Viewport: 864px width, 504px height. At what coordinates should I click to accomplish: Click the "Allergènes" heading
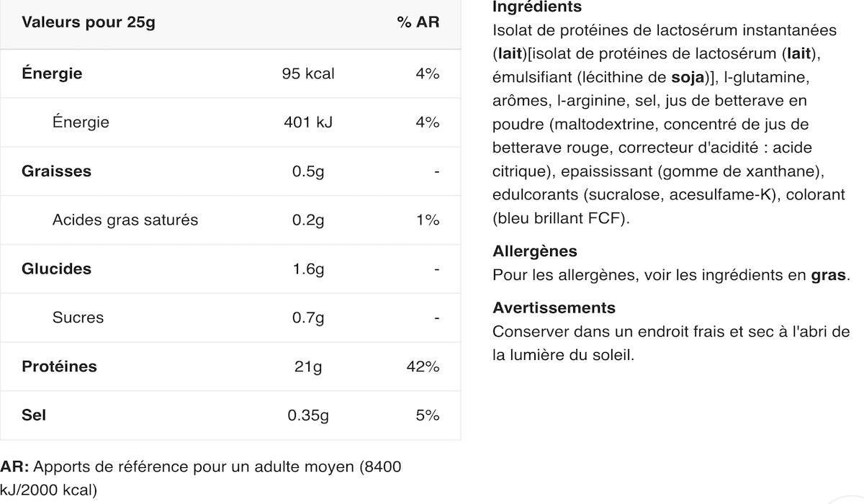pos(535,251)
